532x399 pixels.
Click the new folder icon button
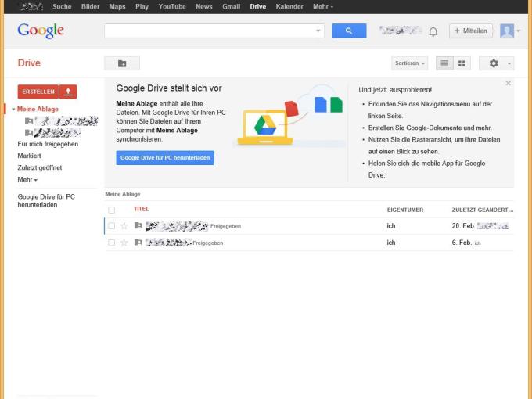(x=122, y=63)
